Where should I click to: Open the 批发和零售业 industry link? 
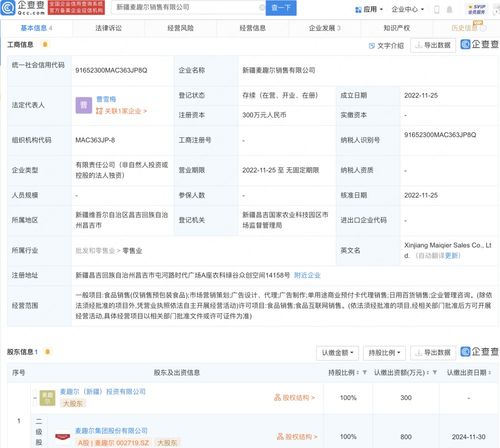95,250
